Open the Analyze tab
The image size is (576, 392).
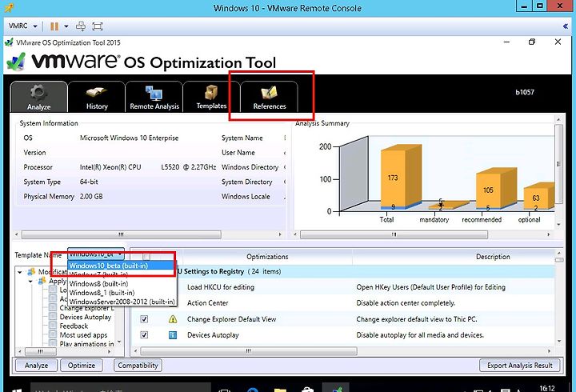pos(39,97)
